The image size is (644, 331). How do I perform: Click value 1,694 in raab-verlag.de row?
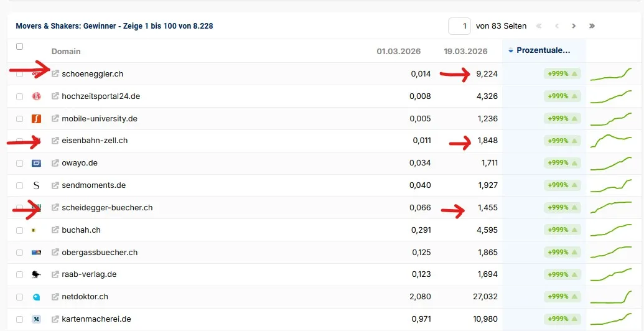[488, 274]
